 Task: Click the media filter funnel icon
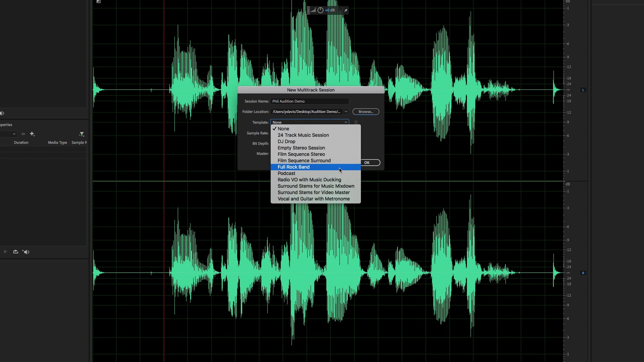(82, 134)
